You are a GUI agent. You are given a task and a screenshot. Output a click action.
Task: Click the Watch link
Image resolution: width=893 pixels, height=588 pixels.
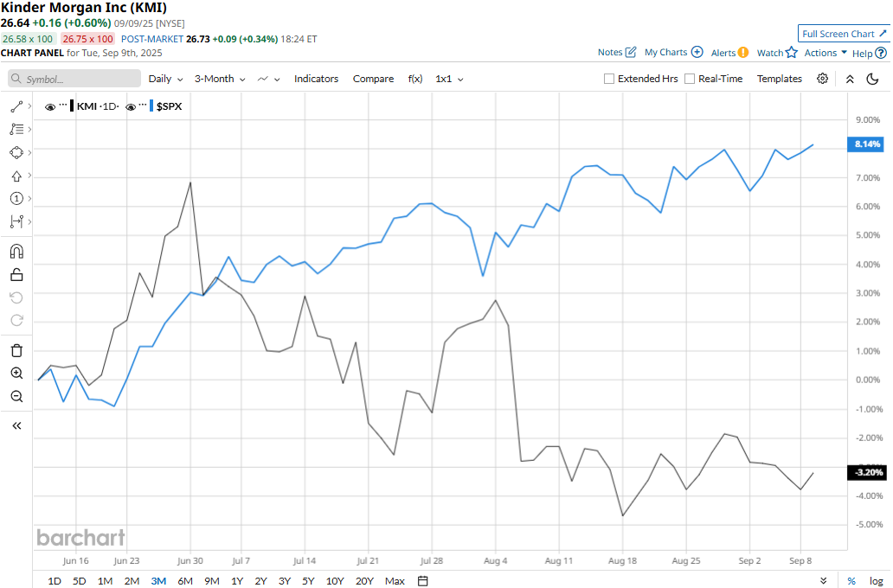pos(770,53)
